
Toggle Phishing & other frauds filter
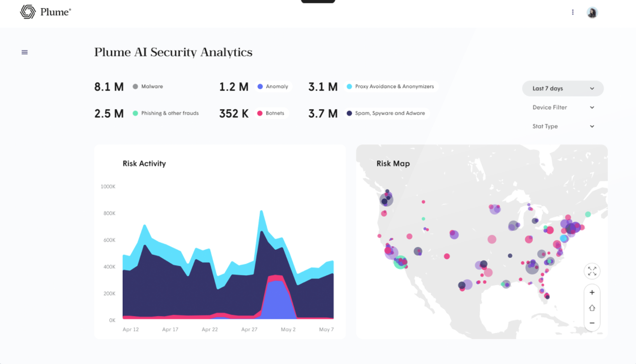click(x=166, y=113)
